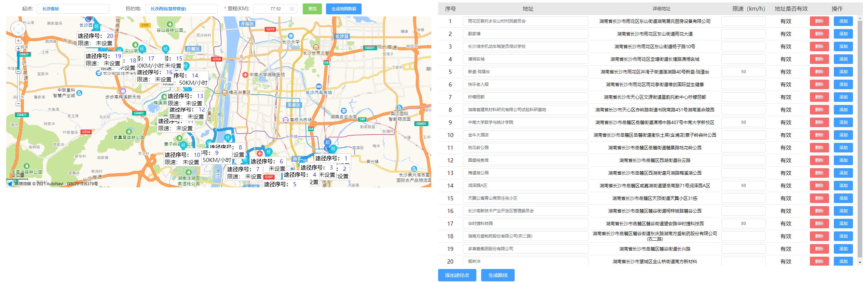Click address field 金牛大酒店 in row 10
The height and width of the screenshot is (282, 868).
pyautogui.click(x=526, y=135)
